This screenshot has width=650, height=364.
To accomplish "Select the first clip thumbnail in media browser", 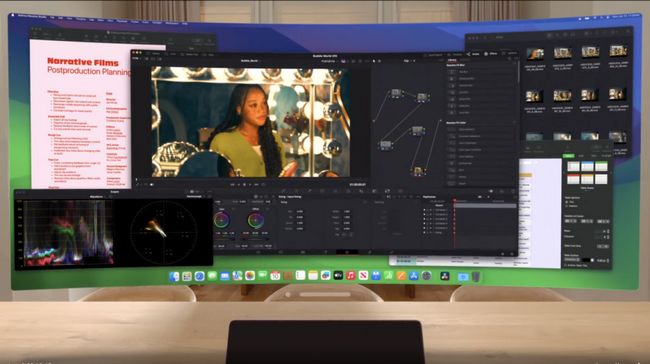I will point(535,54).
